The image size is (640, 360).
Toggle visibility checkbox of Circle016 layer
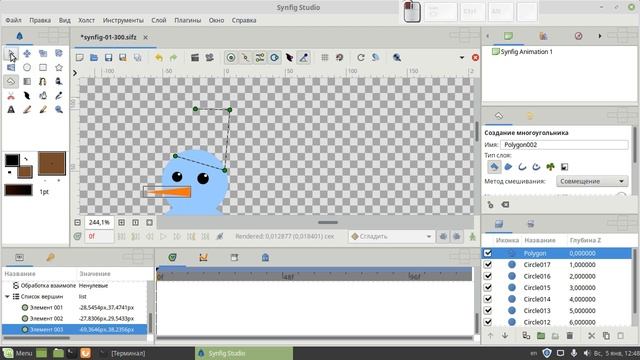(x=488, y=276)
